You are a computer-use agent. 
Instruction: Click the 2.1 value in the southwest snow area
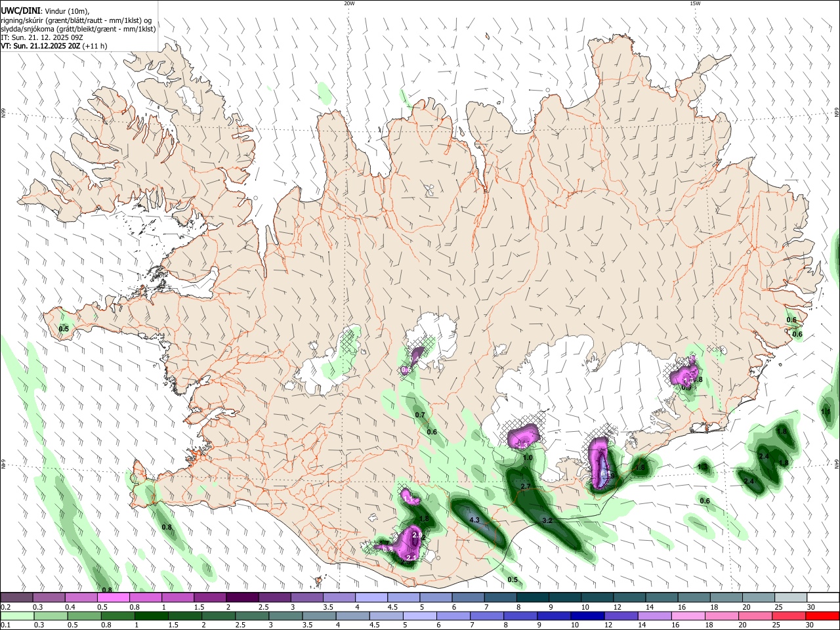click(412, 558)
